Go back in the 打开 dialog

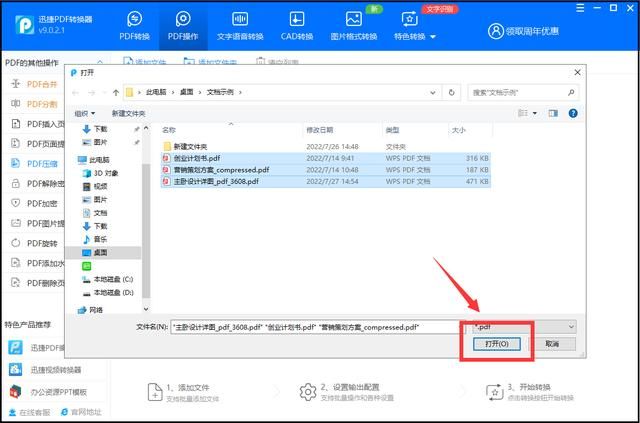coord(75,93)
